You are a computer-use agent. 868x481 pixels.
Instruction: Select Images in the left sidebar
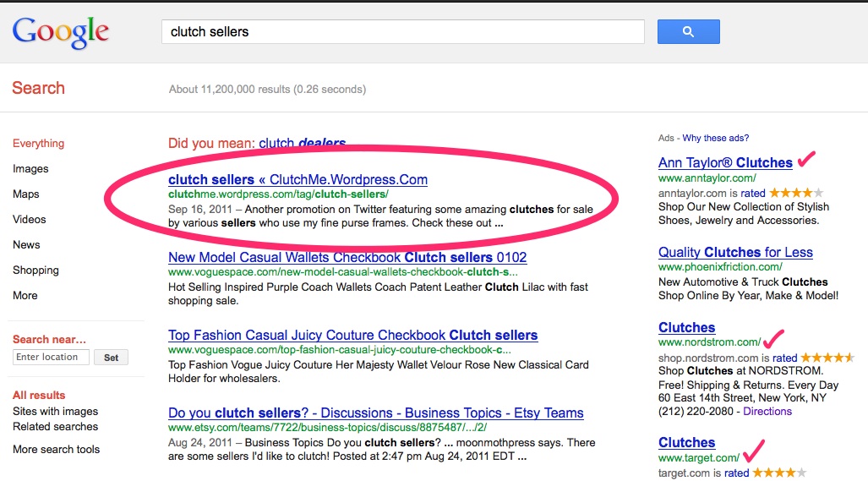click(x=30, y=169)
